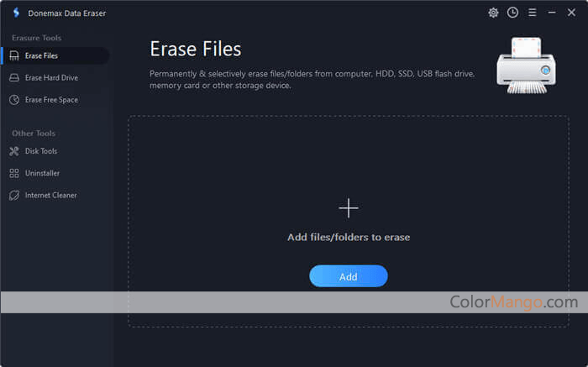This screenshot has height=367, width=588.
Task: Click the Erase Hard Drive sidebar icon
Action: [x=14, y=78]
